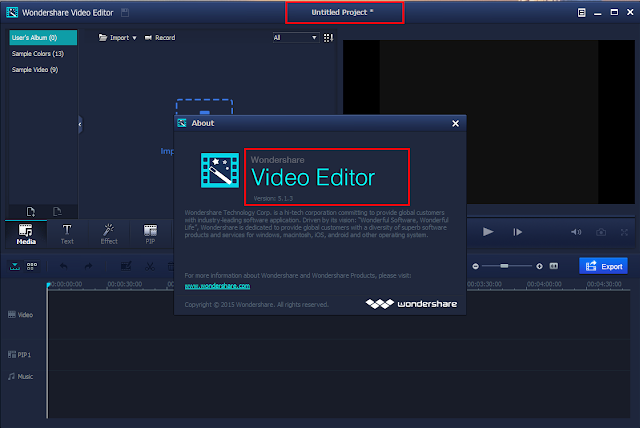
Task: Click the Untitled Project title text
Action: tap(342, 12)
